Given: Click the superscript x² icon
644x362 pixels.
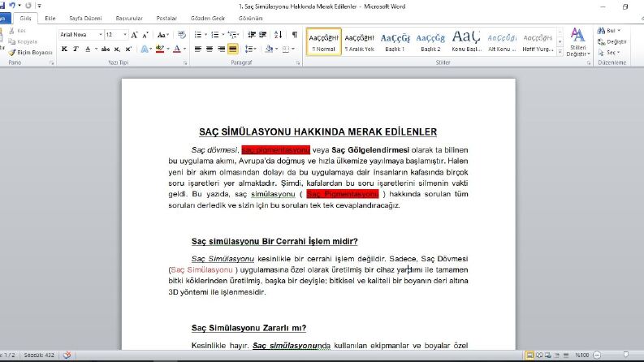Looking at the screenshot, I should click(128, 49).
